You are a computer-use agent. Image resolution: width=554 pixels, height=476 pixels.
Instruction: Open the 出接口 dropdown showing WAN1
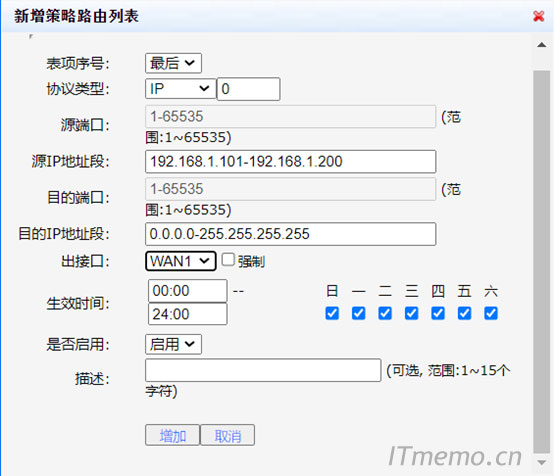(181, 261)
